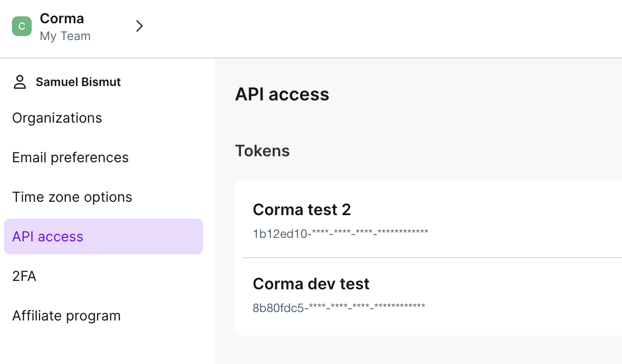Navigate to Affiliate program
The height and width of the screenshot is (364, 622).
click(66, 316)
